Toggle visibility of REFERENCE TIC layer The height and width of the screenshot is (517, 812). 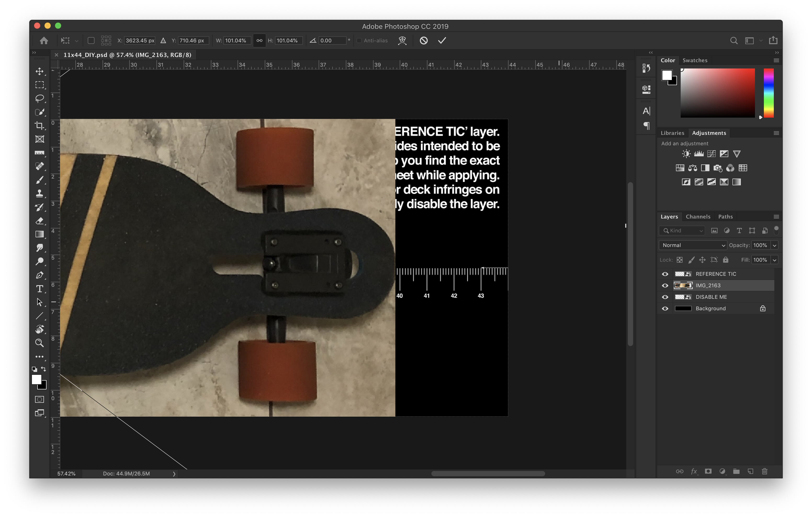[665, 273]
